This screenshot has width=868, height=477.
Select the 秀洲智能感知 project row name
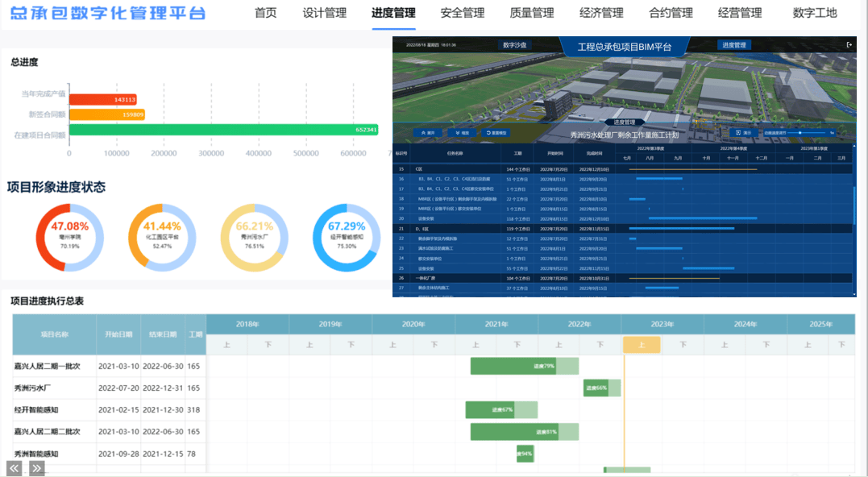[36, 454]
